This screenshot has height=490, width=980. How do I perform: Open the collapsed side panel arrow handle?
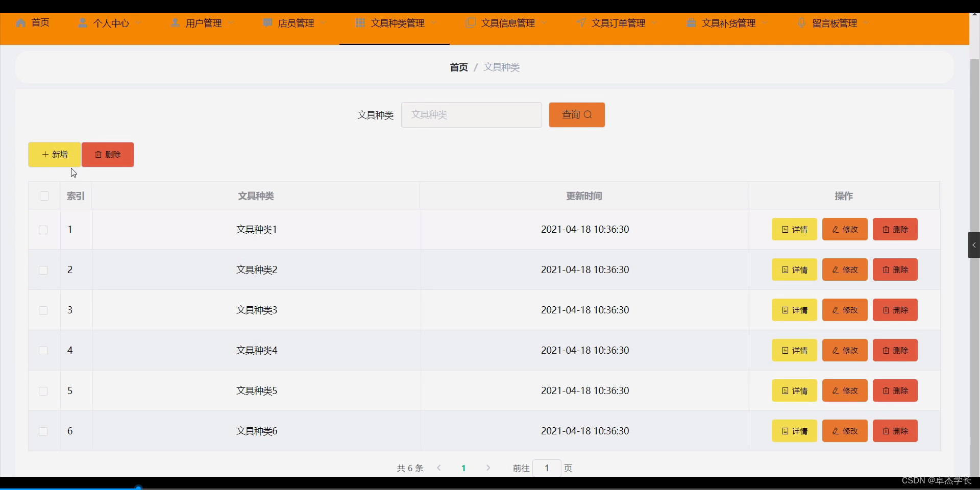974,245
